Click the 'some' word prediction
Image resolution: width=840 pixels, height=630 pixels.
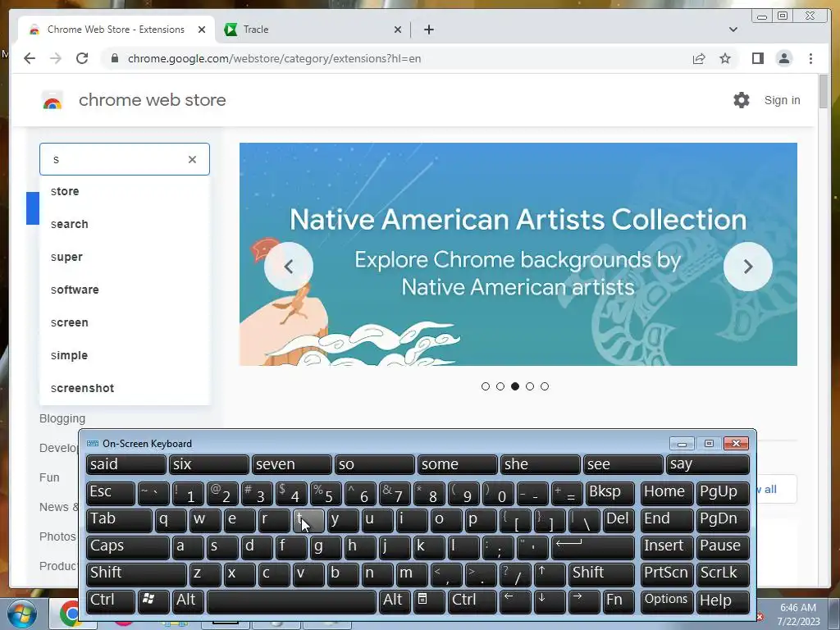click(x=457, y=464)
